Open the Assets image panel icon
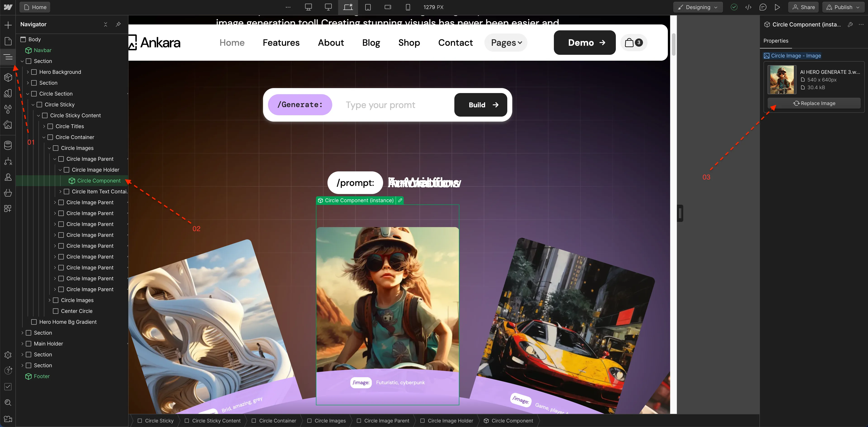Screen dimensions: 868x427 8,125
